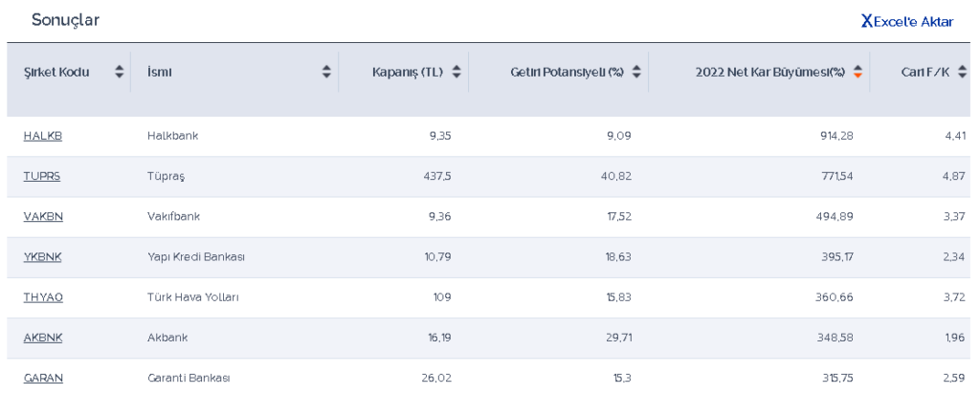Click the Excel X icon
The width and height of the screenshot is (980, 394).
pos(866,21)
